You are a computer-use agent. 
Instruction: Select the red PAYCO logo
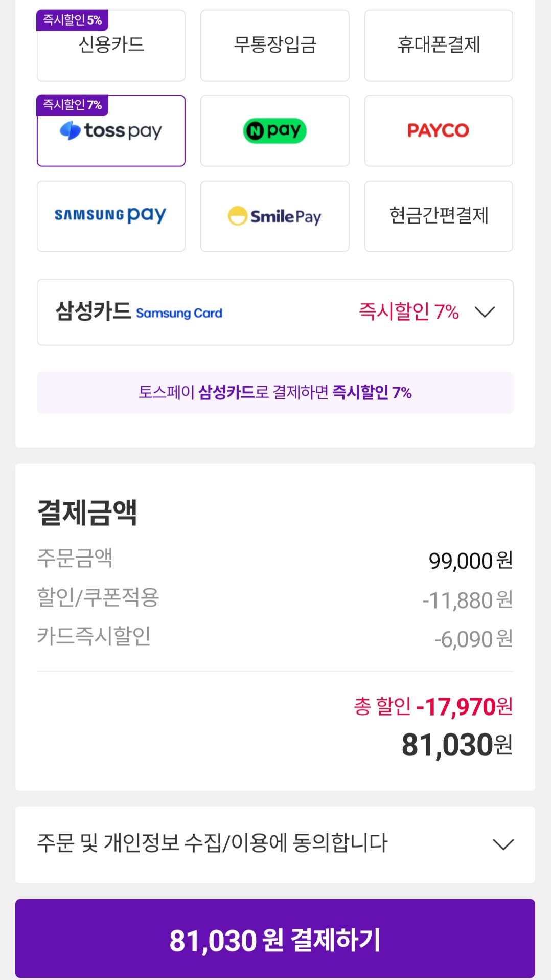[438, 131]
